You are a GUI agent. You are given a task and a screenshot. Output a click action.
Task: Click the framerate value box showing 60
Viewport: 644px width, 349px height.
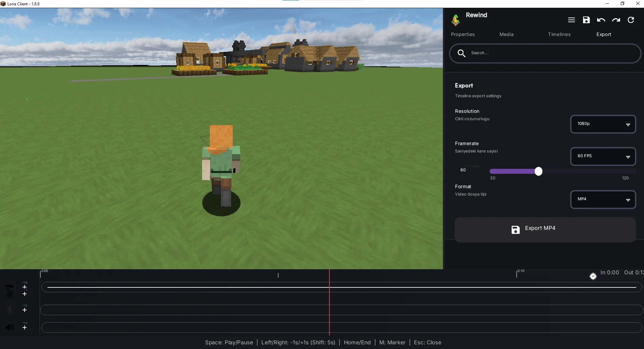pyautogui.click(x=468, y=170)
